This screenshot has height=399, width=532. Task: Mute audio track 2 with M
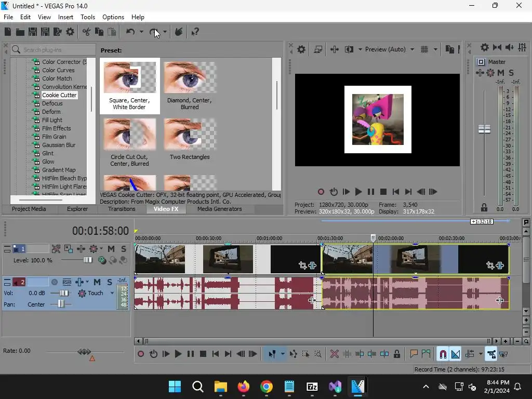(x=97, y=282)
